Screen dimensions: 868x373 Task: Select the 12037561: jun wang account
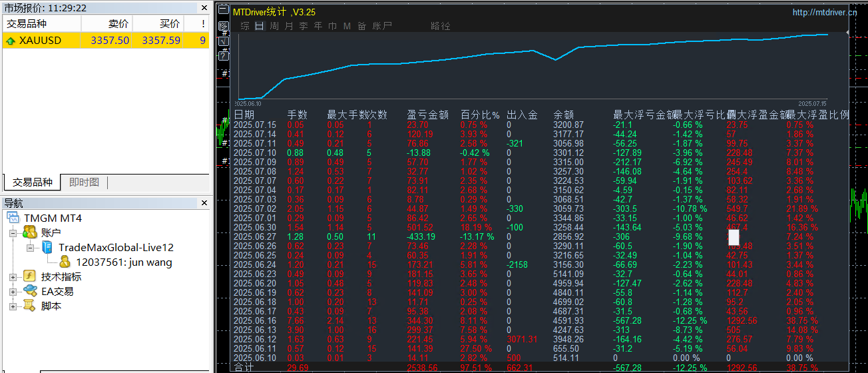click(x=124, y=262)
